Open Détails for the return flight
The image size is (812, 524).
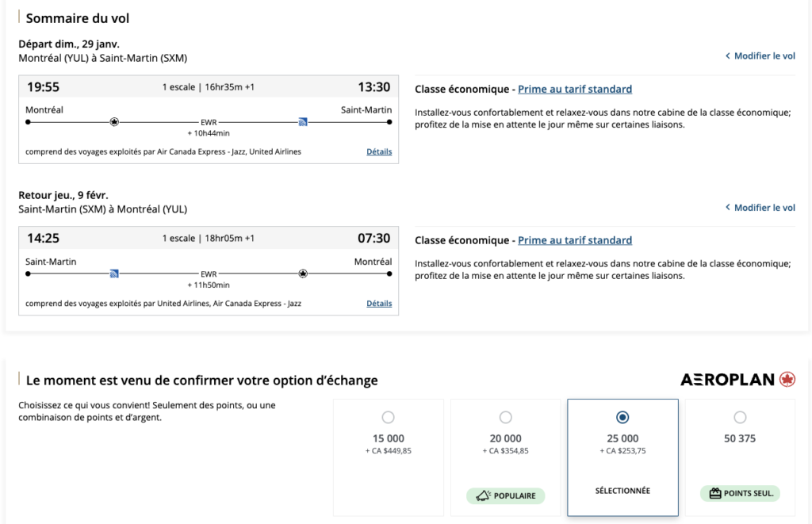point(379,303)
